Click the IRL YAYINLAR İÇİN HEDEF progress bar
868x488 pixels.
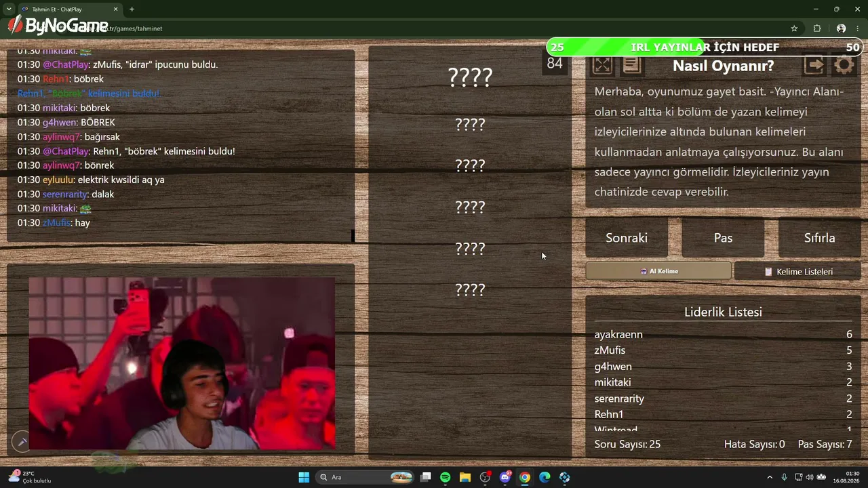(x=705, y=47)
